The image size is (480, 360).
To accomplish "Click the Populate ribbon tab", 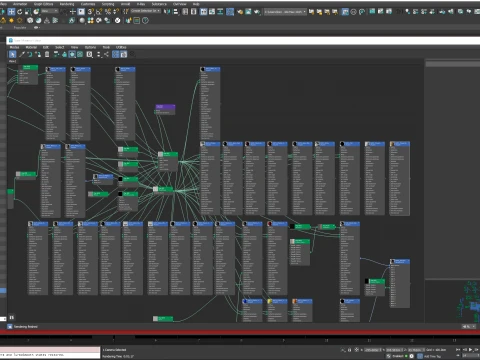I will (20, 27).
